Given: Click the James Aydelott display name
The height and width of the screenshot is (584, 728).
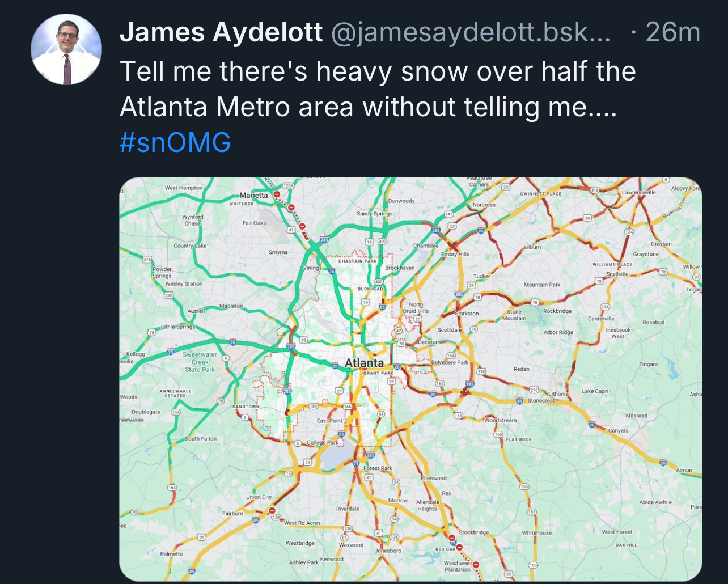Looking at the screenshot, I should [221, 32].
